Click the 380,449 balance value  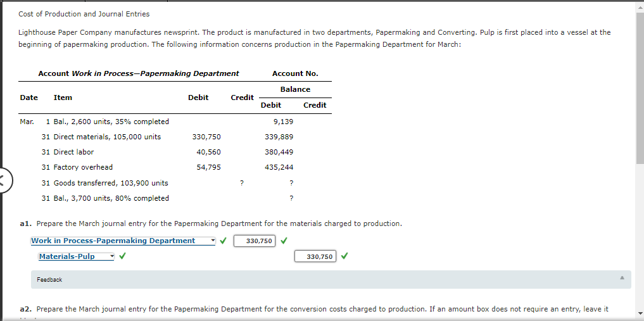pos(279,152)
